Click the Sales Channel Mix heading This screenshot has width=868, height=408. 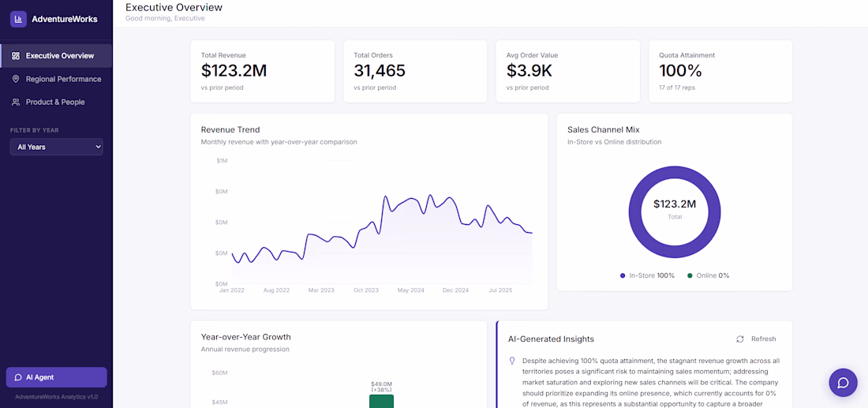point(604,129)
